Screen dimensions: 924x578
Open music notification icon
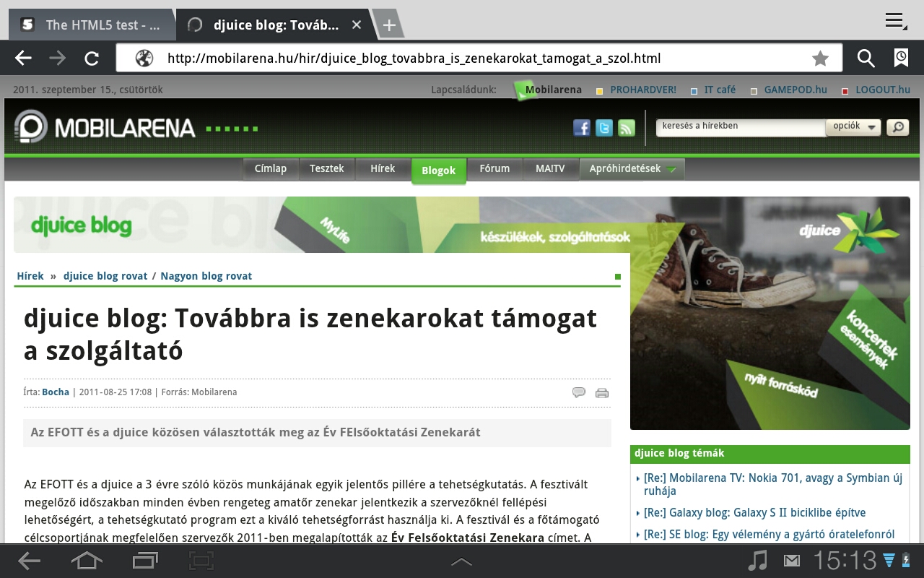757,561
